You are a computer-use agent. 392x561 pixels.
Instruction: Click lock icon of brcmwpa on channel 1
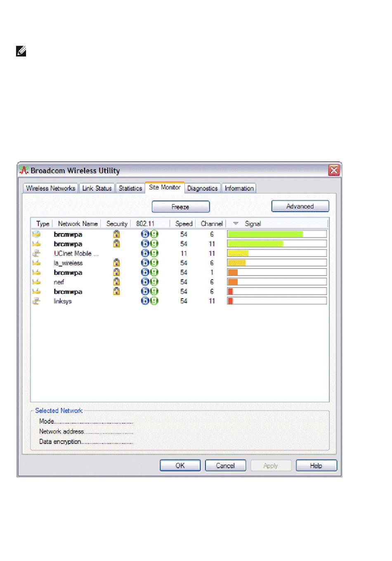pos(117,272)
